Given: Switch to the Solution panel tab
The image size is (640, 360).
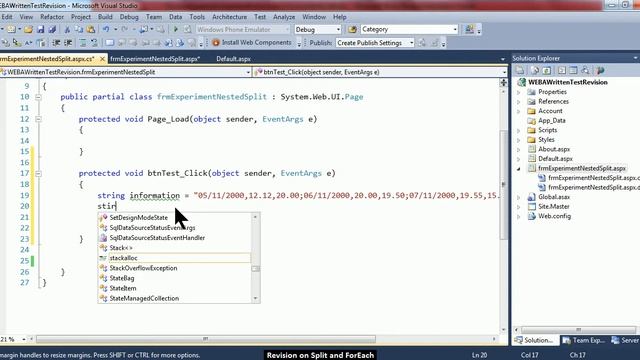Looking at the screenshot, I should click(x=534, y=340).
